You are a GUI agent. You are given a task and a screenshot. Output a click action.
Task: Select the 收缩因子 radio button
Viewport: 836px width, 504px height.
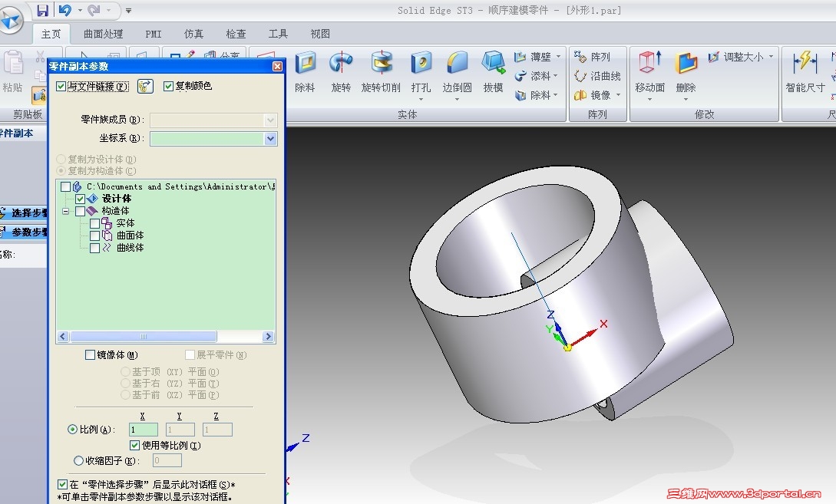point(78,460)
